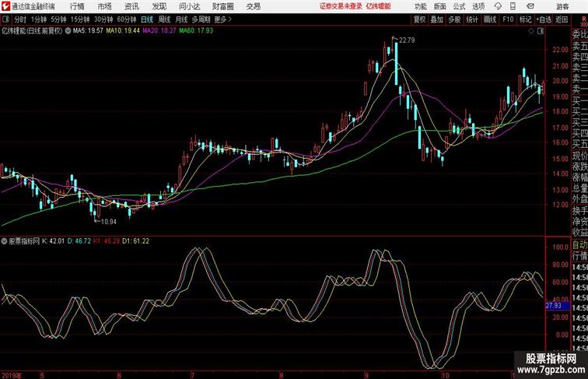Screen dimensions: 588x379
Task: Open the customer service headset icon
Action: coord(498,6)
